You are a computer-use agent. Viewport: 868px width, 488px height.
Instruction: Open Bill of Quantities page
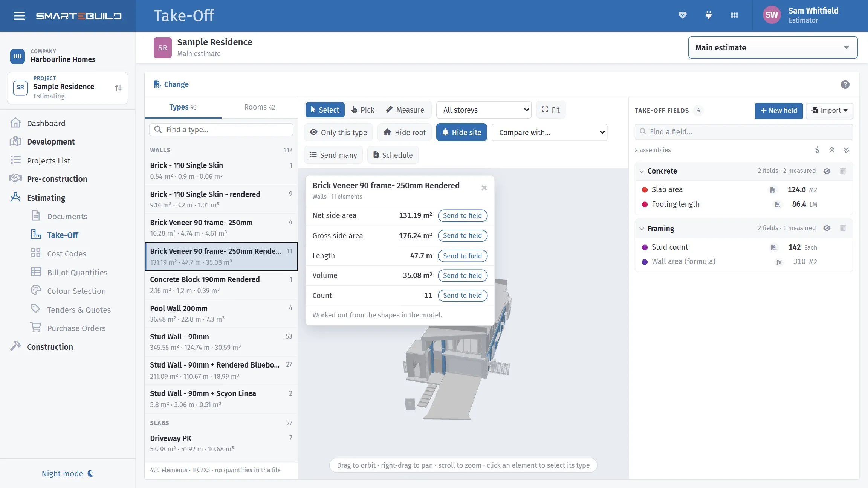coord(77,272)
